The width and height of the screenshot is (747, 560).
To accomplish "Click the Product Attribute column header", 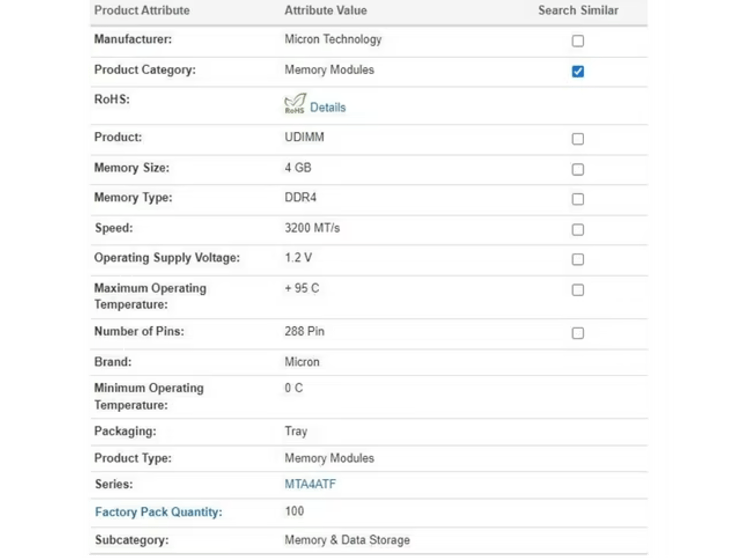I will point(142,11).
